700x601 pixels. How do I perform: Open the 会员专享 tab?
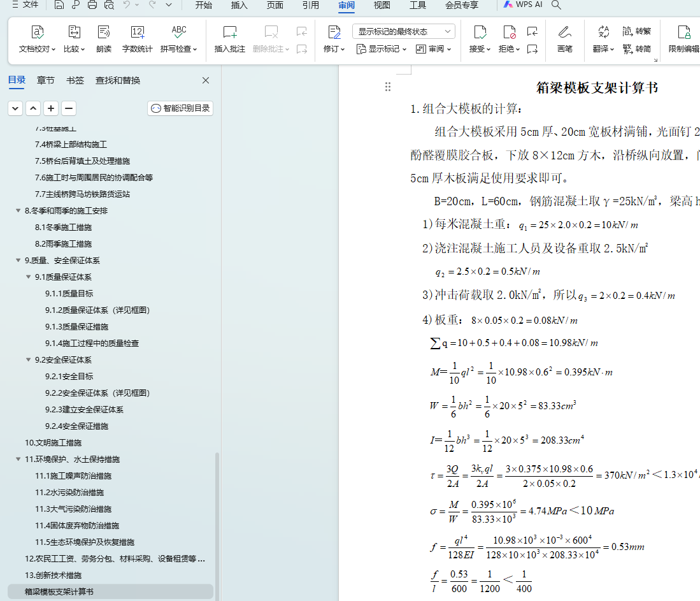[x=462, y=5]
